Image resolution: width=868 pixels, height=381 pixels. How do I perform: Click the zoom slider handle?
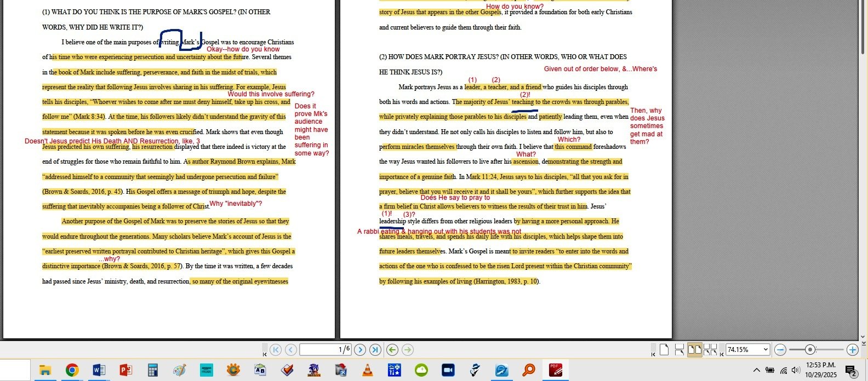click(810, 350)
